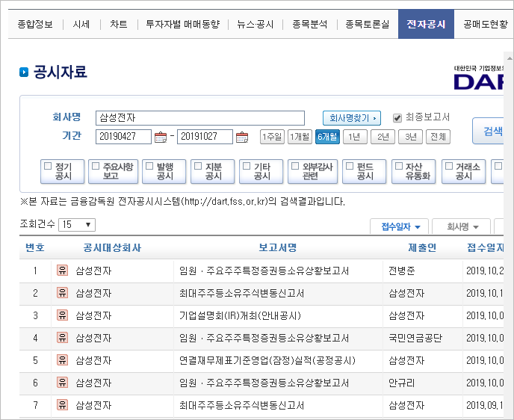The width and height of the screenshot is (514, 420).
Task: Open the 종합정보 tab
Action: point(35,24)
